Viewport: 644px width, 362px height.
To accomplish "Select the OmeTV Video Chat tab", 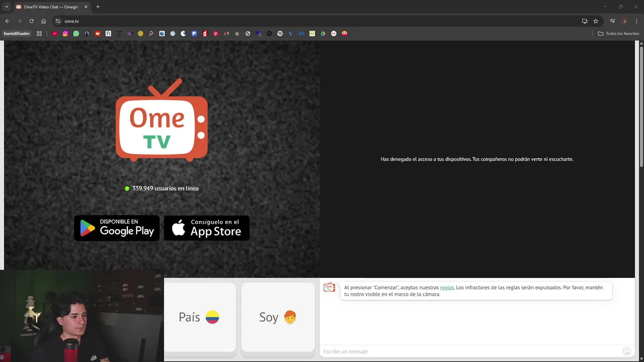I will pyautogui.click(x=51, y=7).
